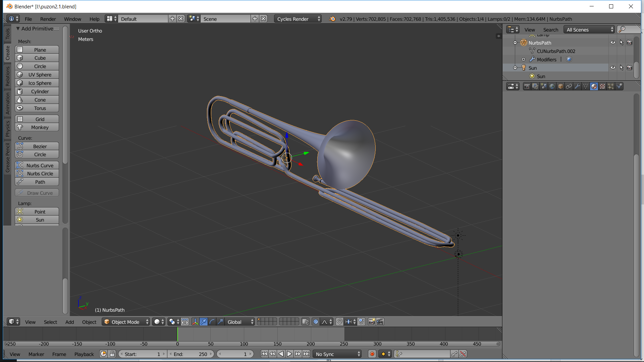The image size is (644, 362).
Task: Expand the Modifiers entry in outliner
Action: 524,60
